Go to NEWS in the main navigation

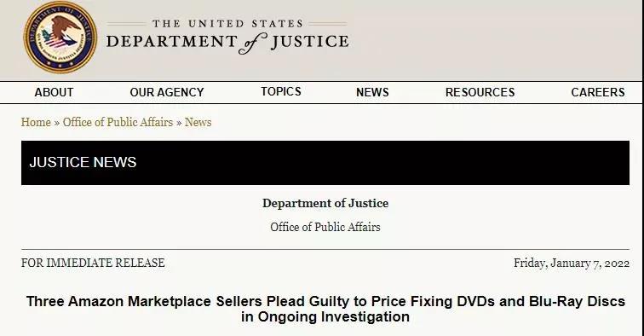[x=372, y=92]
